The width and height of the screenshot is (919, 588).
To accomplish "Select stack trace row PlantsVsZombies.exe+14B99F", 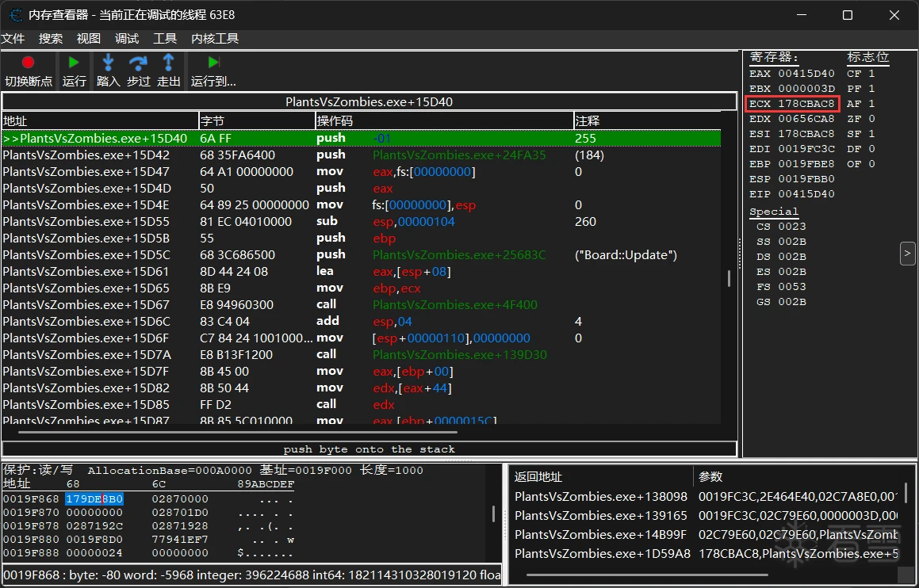I will [706, 534].
